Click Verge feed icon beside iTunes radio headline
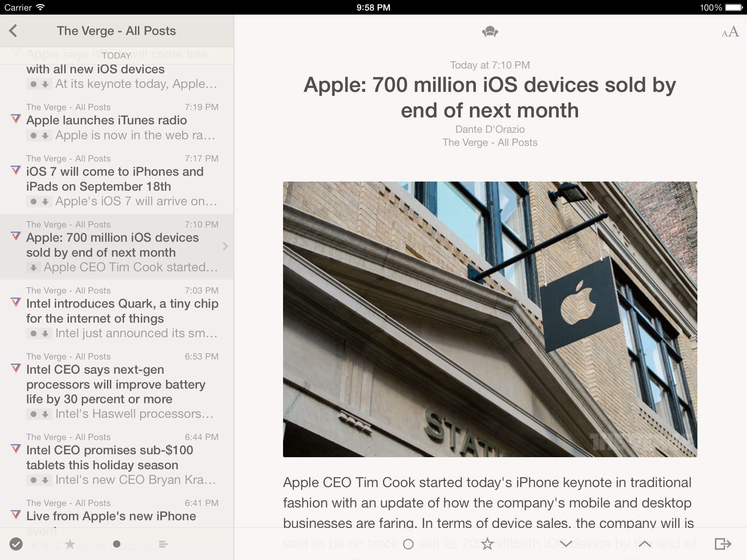Screen dimensions: 747x560 [x=16, y=118]
